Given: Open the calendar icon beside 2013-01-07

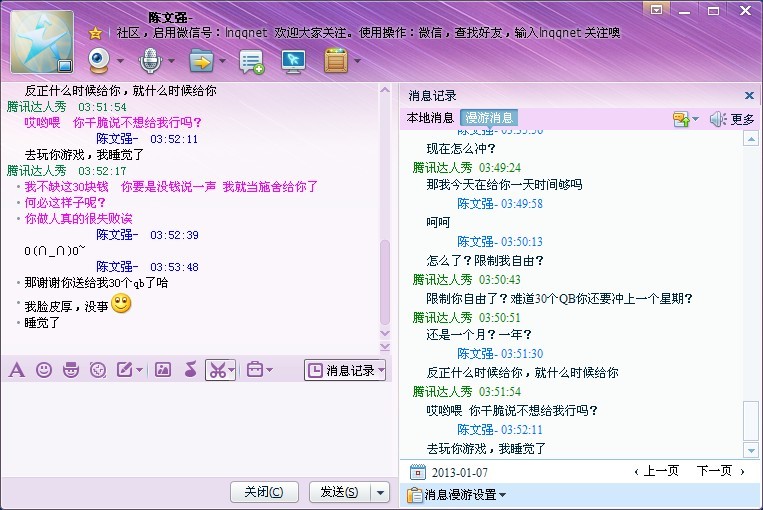Looking at the screenshot, I should 418,472.
